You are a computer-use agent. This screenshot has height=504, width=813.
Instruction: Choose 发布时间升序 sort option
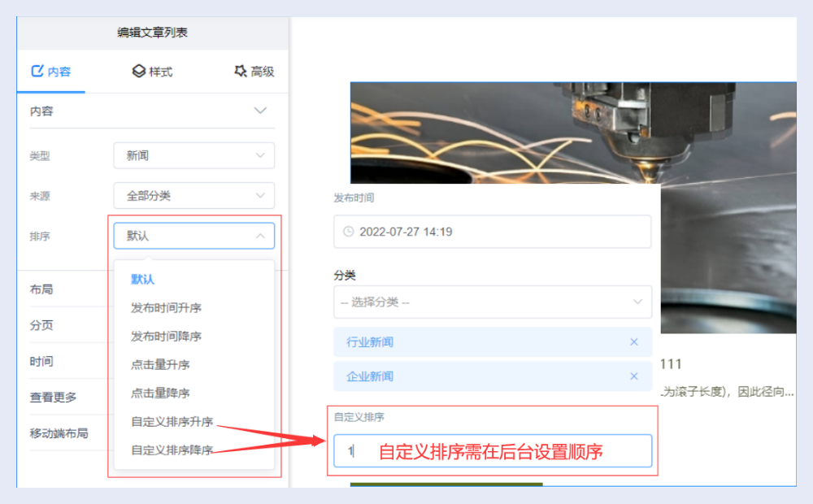(166, 307)
